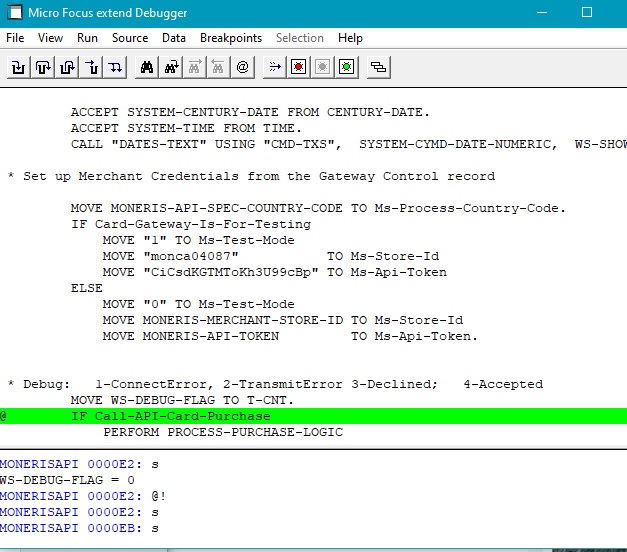The image size is (627, 552).
Task: Click the MONERISAPI 0000E2: @! command line
Action: (83, 496)
